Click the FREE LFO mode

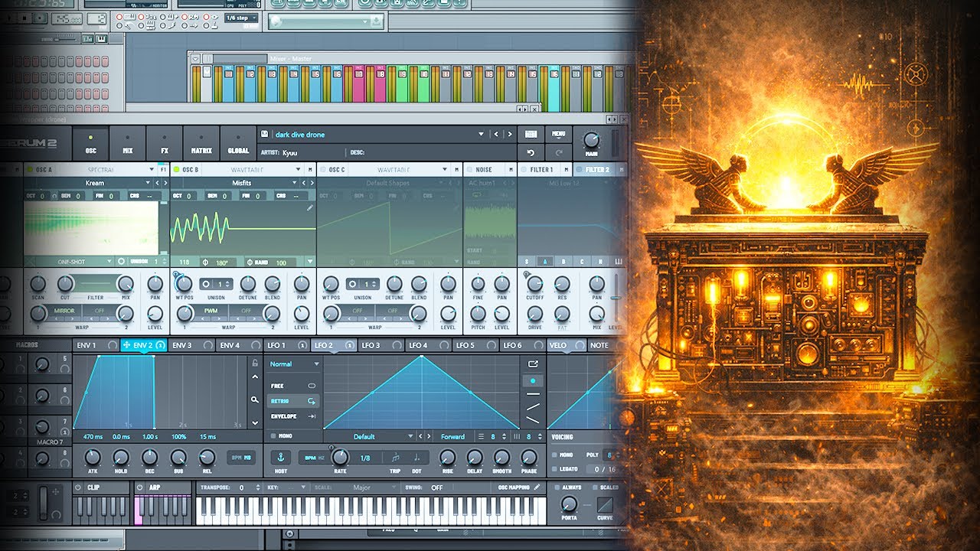pyautogui.click(x=294, y=386)
